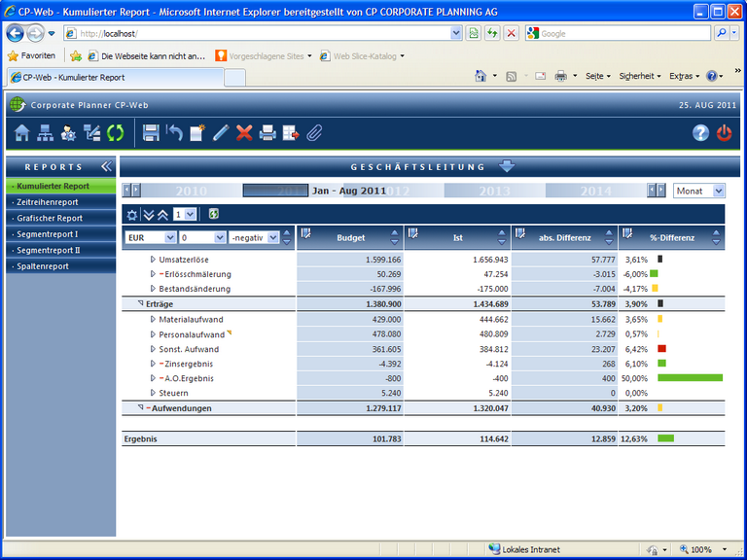This screenshot has height=560, width=747.
Task: Open the level number 1 dropdown
Action: pos(185,215)
